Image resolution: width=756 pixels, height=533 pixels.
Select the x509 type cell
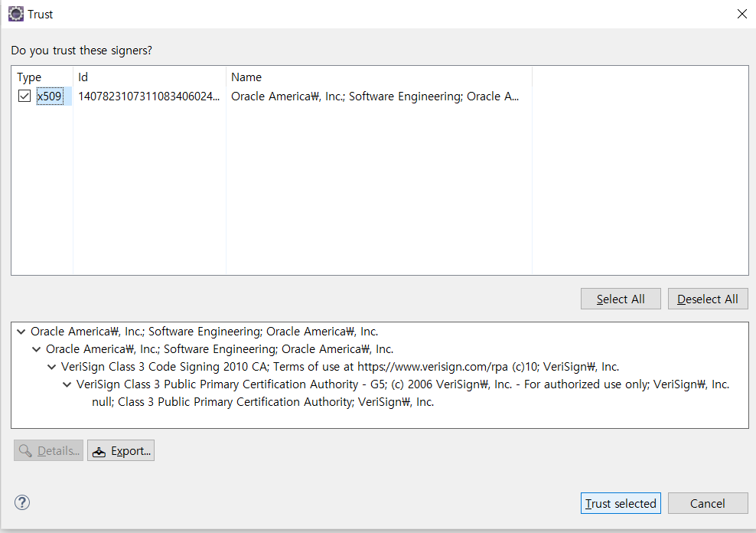tap(50, 96)
